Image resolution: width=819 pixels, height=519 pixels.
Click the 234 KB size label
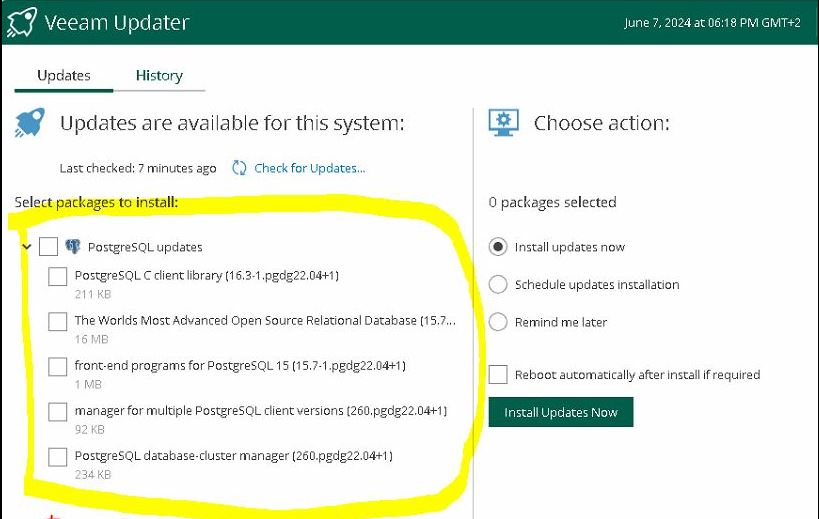[x=93, y=475]
